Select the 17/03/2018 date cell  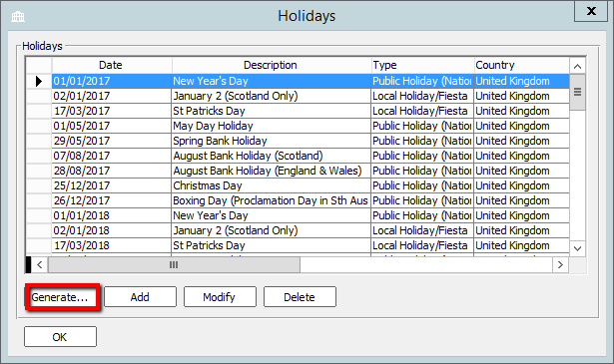(112, 245)
